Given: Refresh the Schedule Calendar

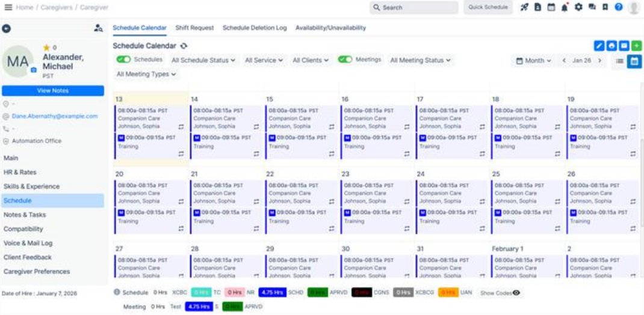Looking at the screenshot, I should pos(184,46).
